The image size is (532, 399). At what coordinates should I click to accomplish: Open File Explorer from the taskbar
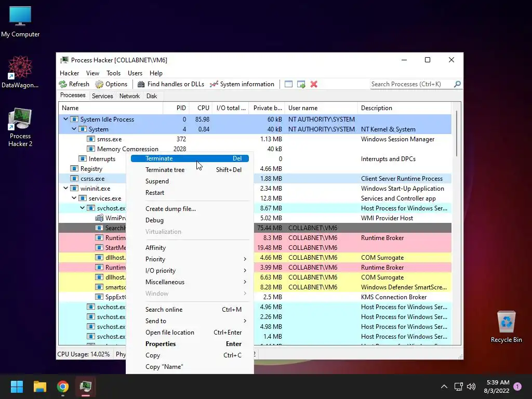click(39, 387)
